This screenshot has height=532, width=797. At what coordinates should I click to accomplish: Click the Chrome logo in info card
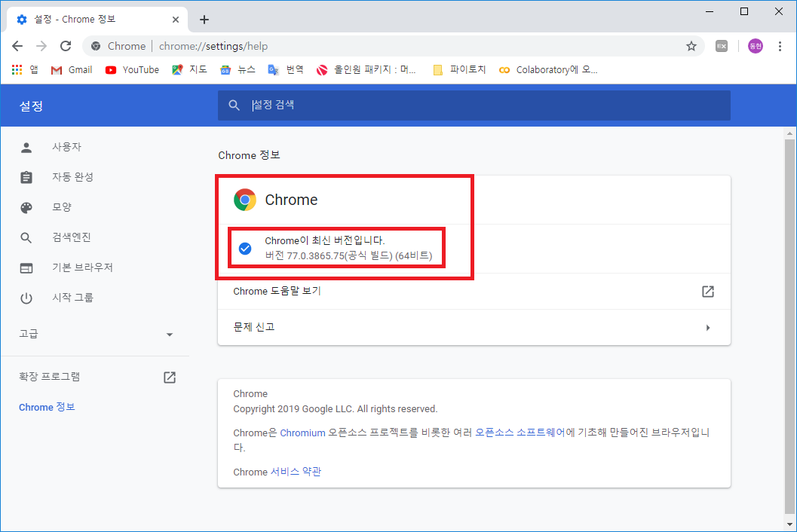[245, 200]
